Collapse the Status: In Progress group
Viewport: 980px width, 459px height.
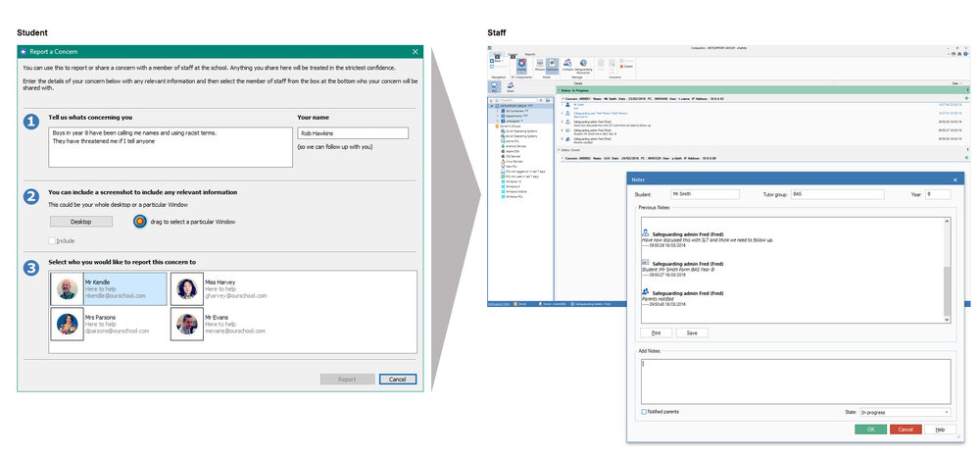click(x=559, y=90)
